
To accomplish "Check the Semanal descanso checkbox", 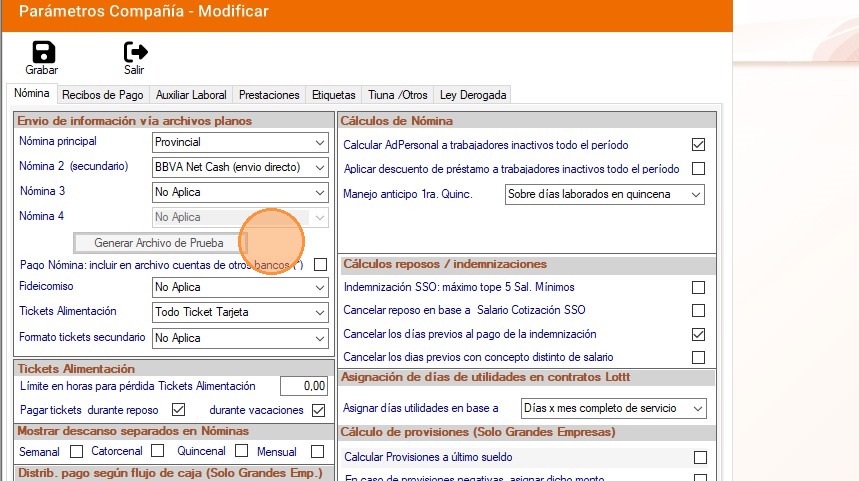I will click(x=77, y=451).
